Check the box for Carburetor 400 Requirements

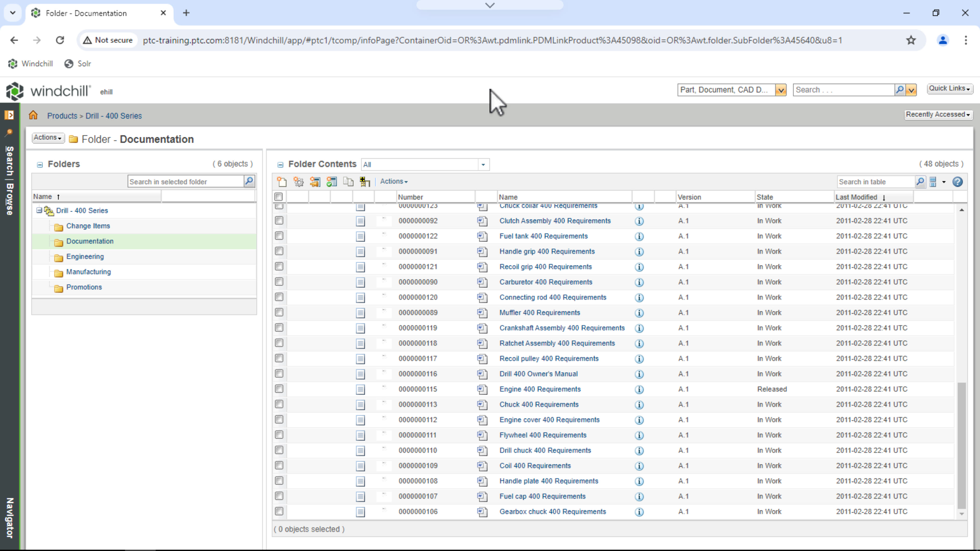[279, 282]
